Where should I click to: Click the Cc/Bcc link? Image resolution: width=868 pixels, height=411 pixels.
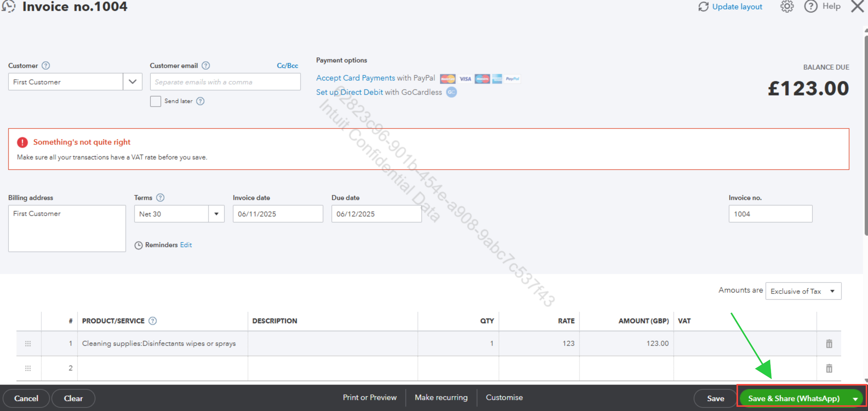tap(287, 66)
